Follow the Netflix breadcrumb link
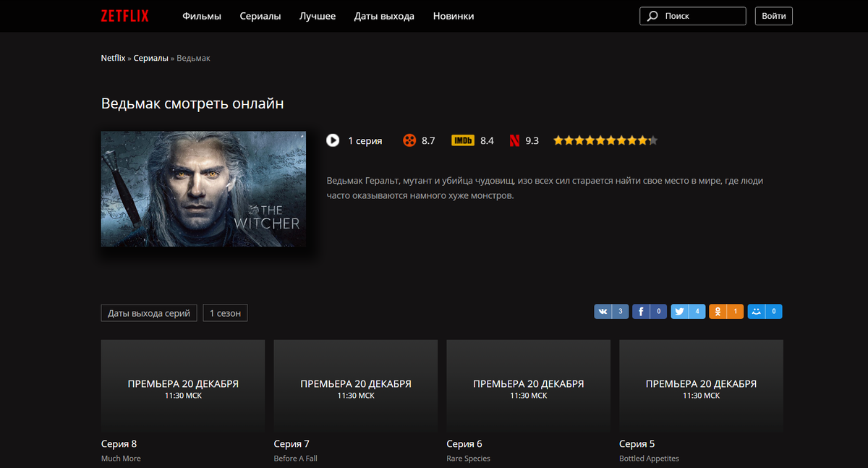 coord(113,58)
